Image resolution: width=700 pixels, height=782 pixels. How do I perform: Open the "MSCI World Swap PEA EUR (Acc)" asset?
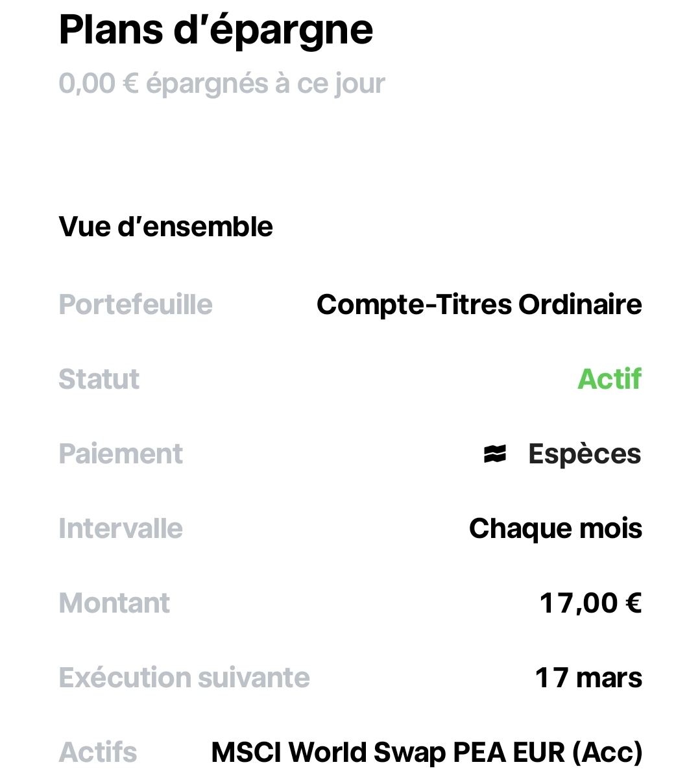(x=426, y=752)
